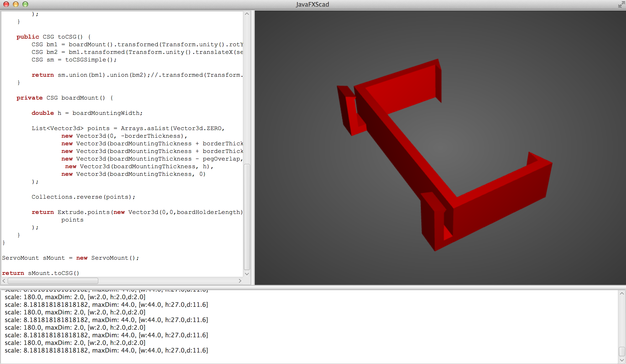Click the green zoom window button
The image size is (626, 364).
25,4
